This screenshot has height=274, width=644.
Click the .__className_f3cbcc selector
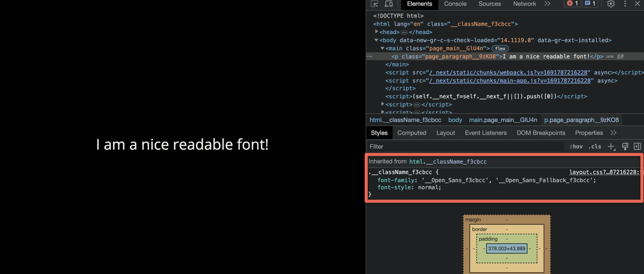coord(400,172)
